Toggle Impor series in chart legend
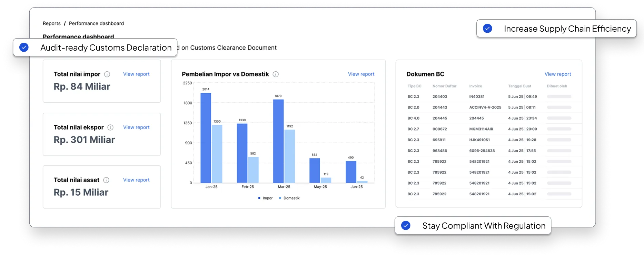This screenshot has width=644, height=257. pyautogui.click(x=265, y=198)
